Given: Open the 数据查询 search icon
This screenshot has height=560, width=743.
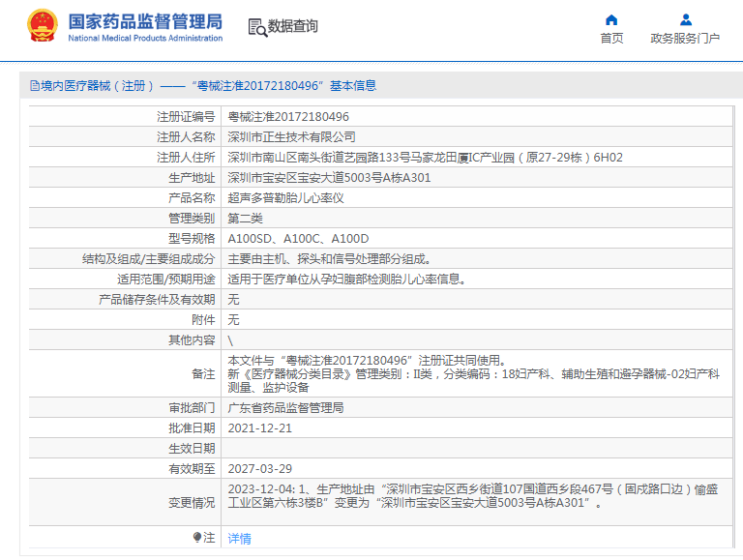Looking at the screenshot, I should [257, 27].
